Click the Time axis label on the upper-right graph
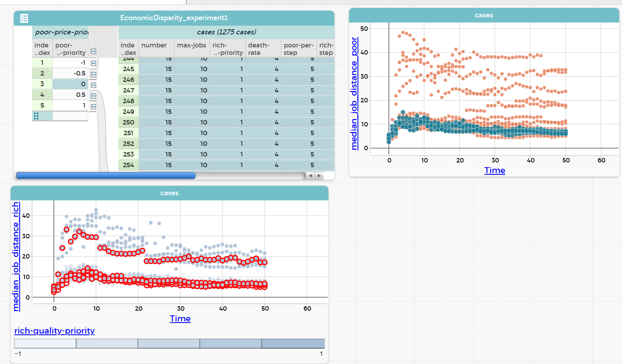Image resolution: width=622 pixels, height=364 pixels. click(495, 170)
